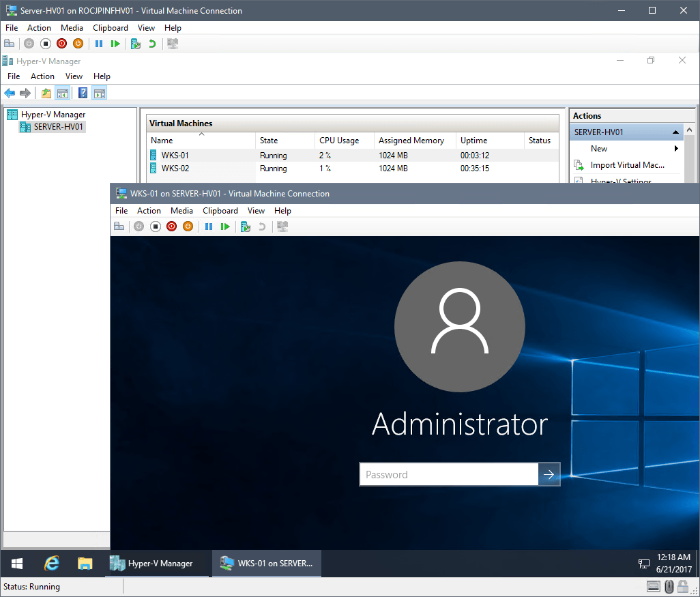Click Checkpoint icon in WKS-01 toolbar

click(246, 227)
